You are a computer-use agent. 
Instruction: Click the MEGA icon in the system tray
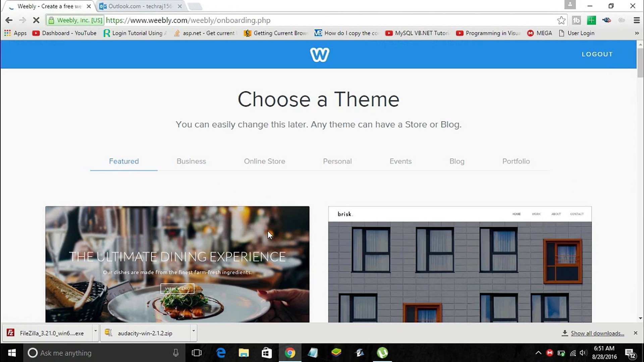pyautogui.click(x=550, y=353)
